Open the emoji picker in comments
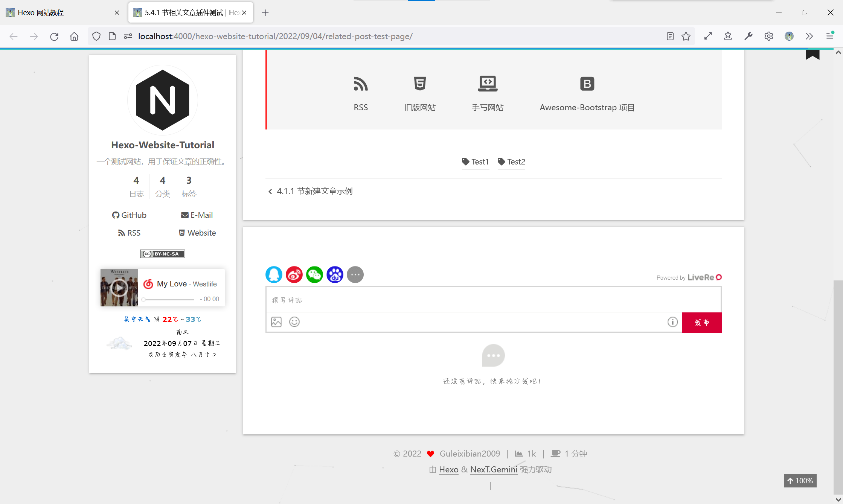 point(294,322)
